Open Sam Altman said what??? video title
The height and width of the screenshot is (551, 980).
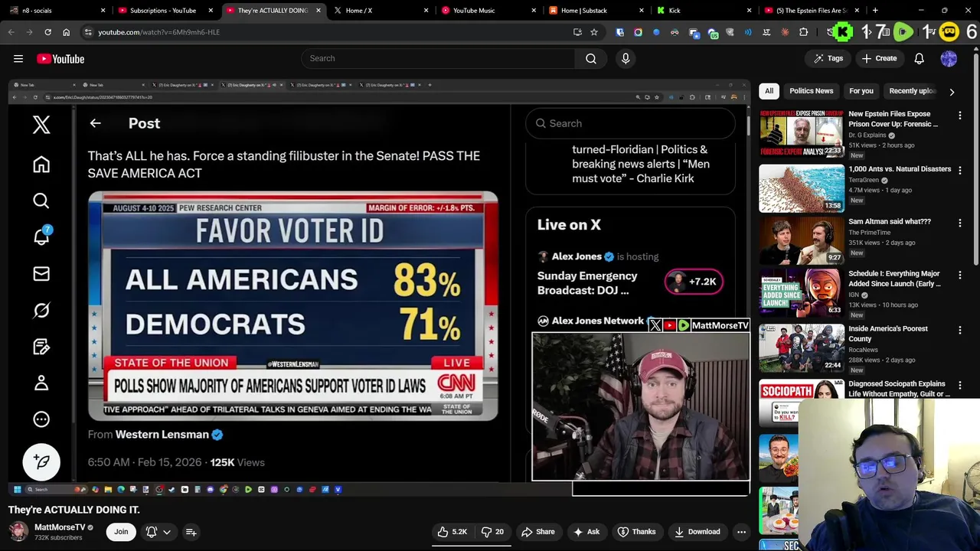[890, 221]
